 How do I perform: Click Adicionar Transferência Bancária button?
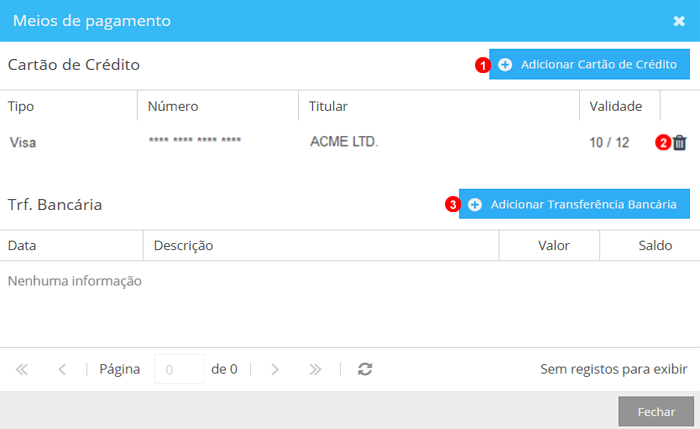tap(574, 204)
